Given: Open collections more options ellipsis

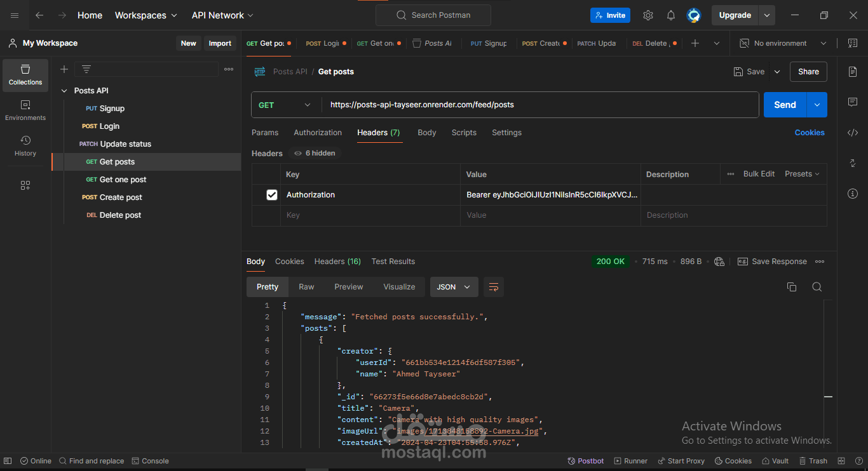Looking at the screenshot, I should (229, 69).
